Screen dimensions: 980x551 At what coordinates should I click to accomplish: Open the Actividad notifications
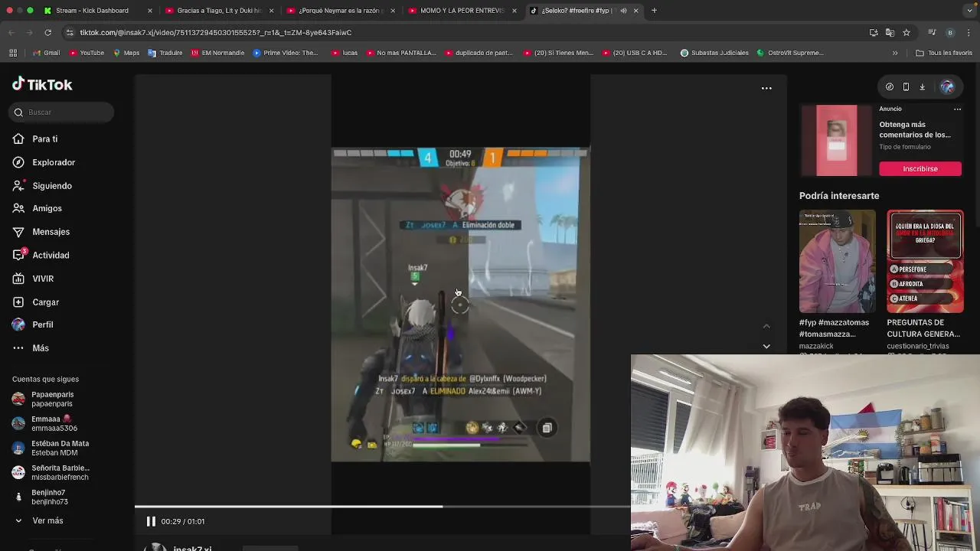click(x=50, y=256)
